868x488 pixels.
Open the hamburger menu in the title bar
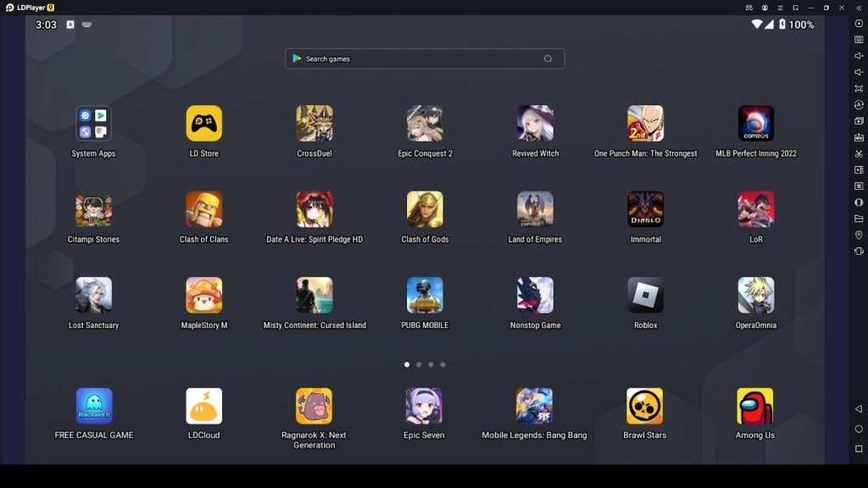(780, 8)
